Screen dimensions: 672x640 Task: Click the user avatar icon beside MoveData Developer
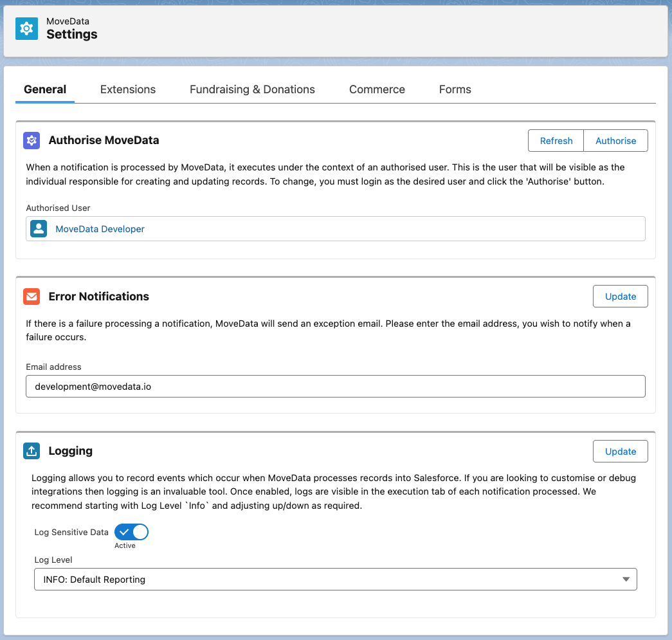pyautogui.click(x=39, y=229)
